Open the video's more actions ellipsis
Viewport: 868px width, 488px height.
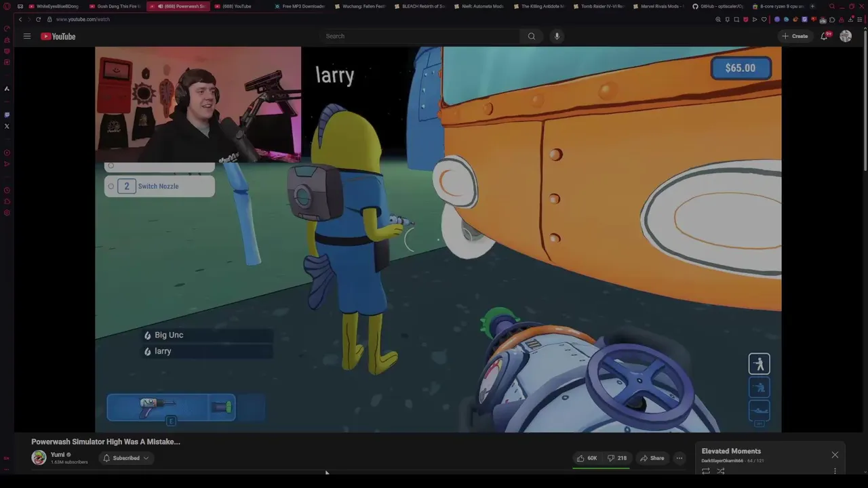point(679,458)
